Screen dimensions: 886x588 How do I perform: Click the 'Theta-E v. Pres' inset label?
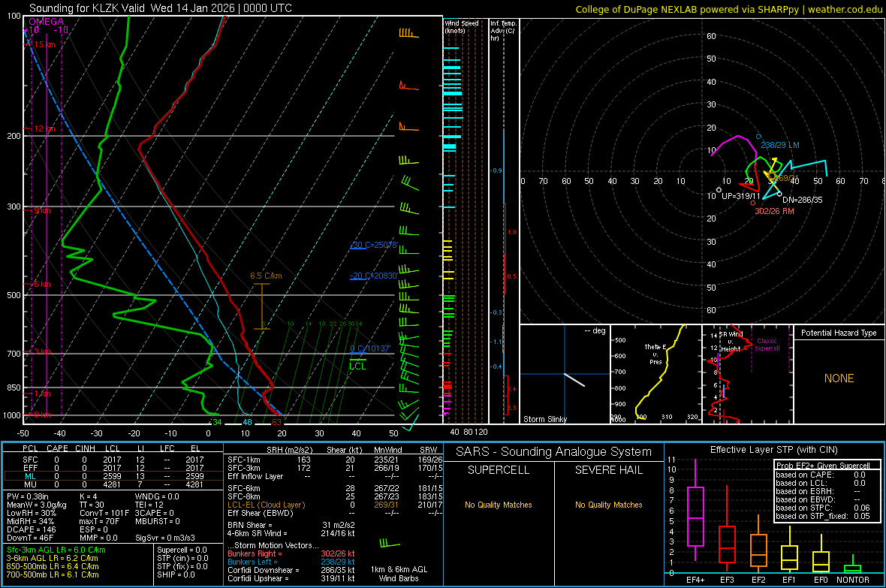(x=655, y=354)
